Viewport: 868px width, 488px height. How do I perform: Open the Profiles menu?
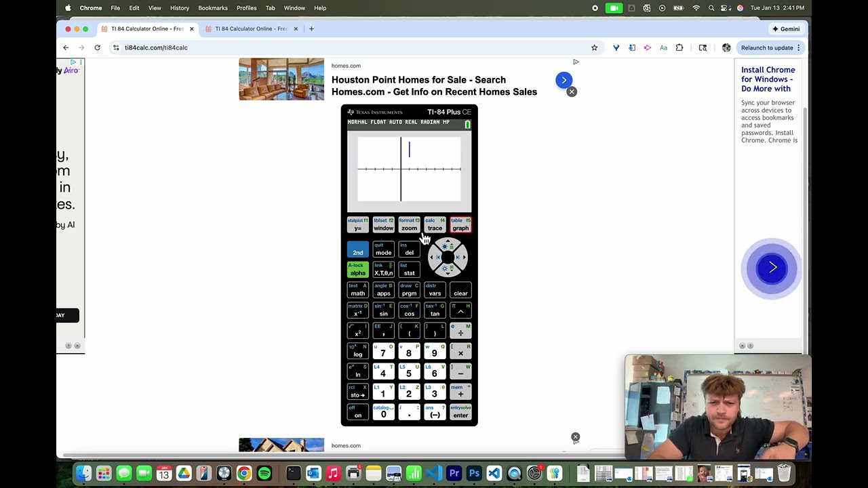click(x=246, y=8)
